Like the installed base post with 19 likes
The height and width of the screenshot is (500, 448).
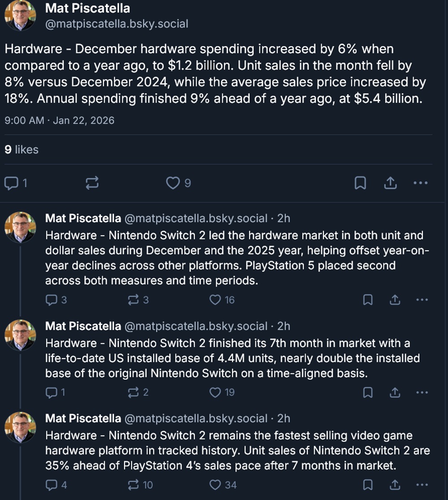coord(216,393)
